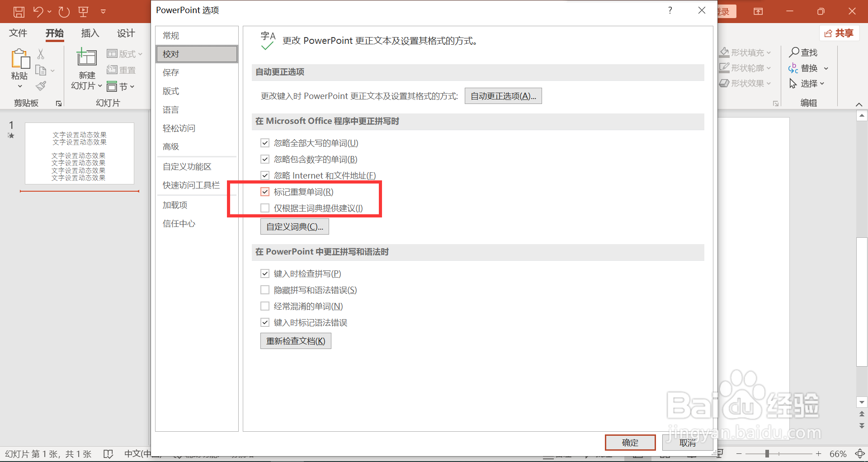The width and height of the screenshot is (868, 462).
Task: Adjust the zoom slider handle
Action: point(767,453)
